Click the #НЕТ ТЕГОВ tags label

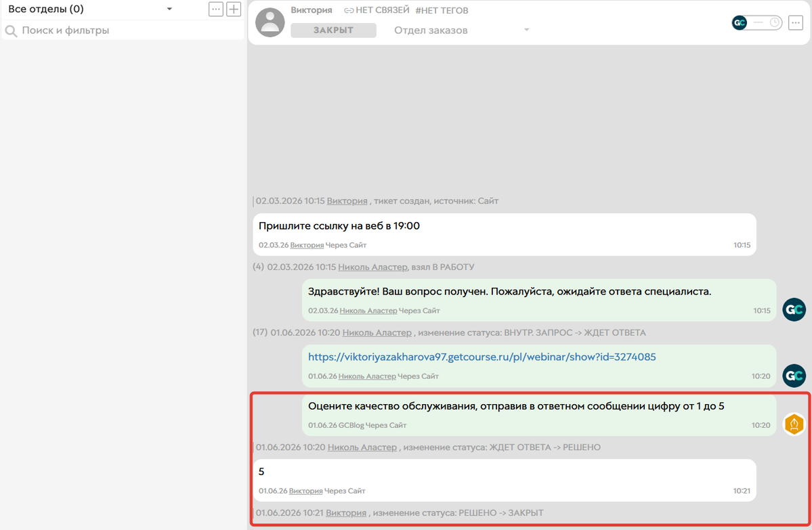pos(442,10)
